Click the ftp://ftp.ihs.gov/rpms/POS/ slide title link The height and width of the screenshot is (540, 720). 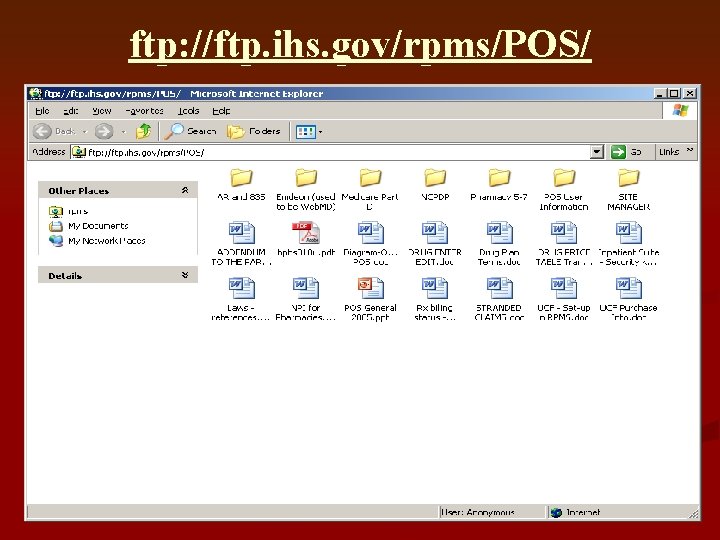(360, 45)
